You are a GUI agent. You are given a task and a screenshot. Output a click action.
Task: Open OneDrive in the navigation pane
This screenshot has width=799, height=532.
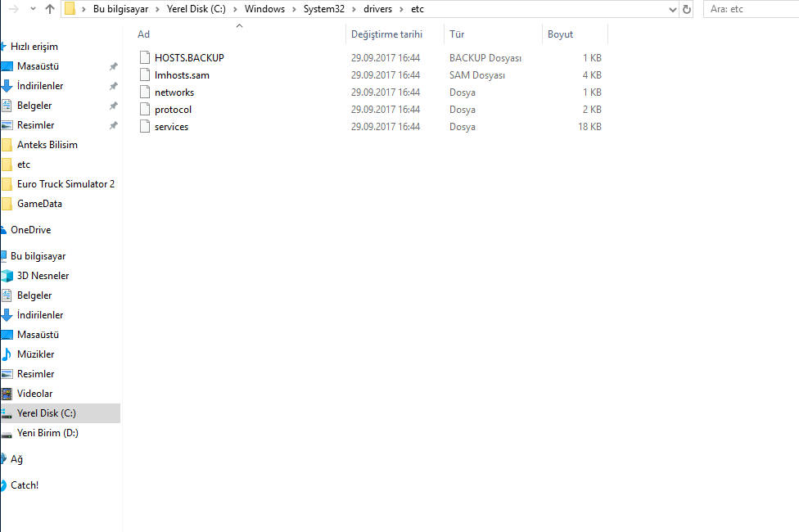point(30,230)
